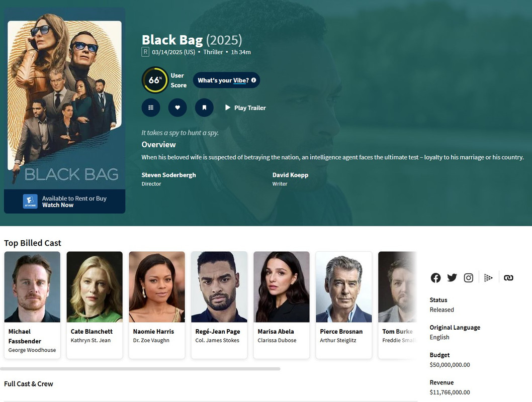Play the Black Bag trailer
Viewport: 532px width, 402px height.
[245, 108]
